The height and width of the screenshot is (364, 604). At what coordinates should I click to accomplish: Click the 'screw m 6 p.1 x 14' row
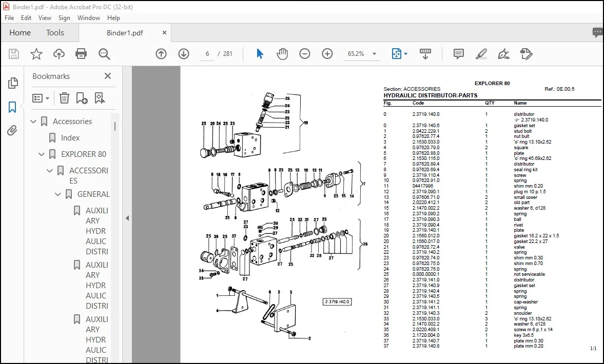(x=492, y=329)
